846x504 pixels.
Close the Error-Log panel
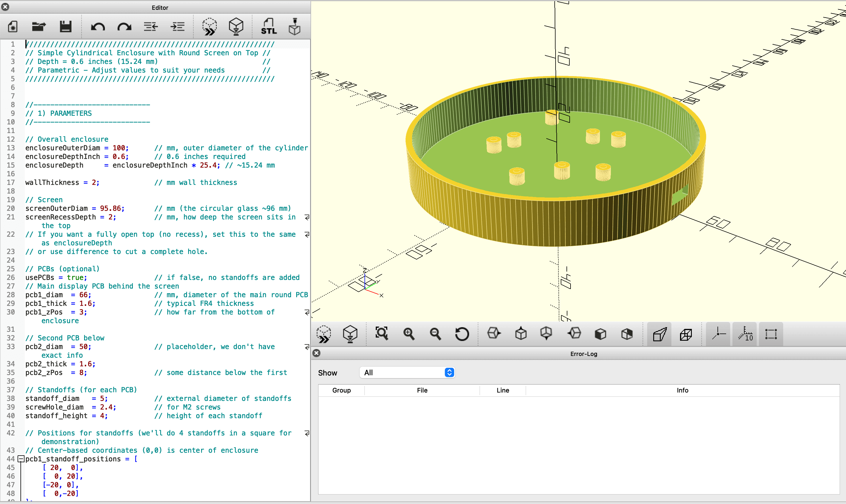click(316, 353)
